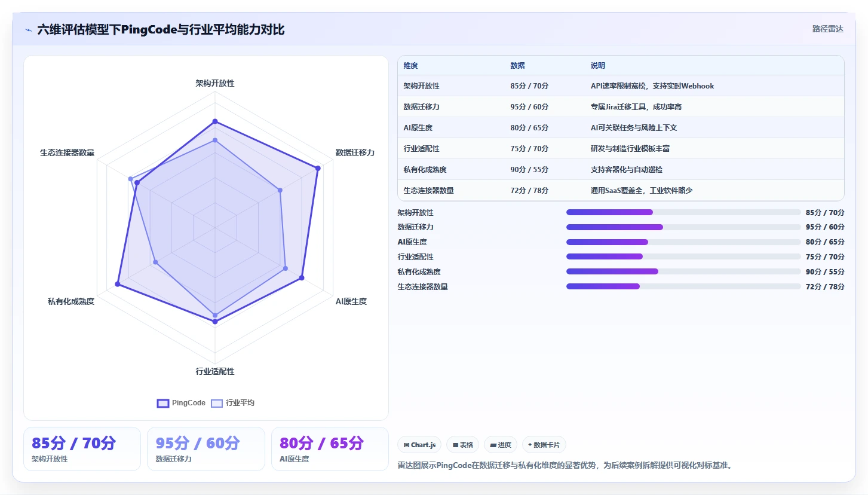Click the 生态连接器数量 progress bar

[683, 286]
